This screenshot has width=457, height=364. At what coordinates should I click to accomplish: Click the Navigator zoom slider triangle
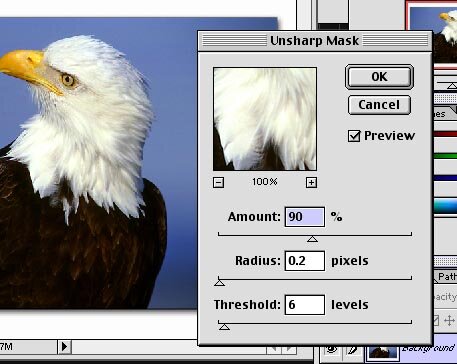pos(452,86)
